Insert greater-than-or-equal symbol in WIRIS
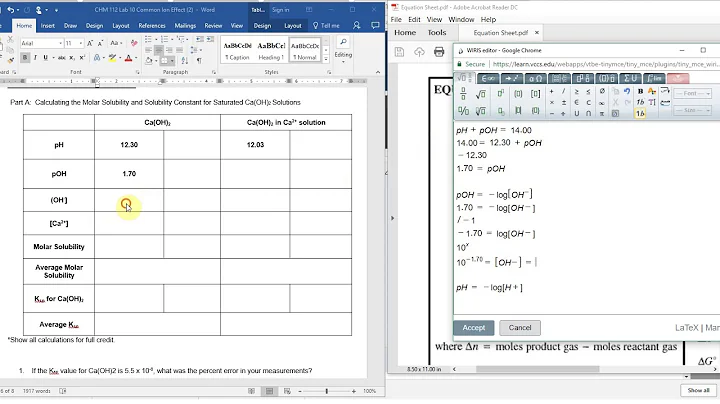The width and height of the screenshot is (720, 404). 576,91
